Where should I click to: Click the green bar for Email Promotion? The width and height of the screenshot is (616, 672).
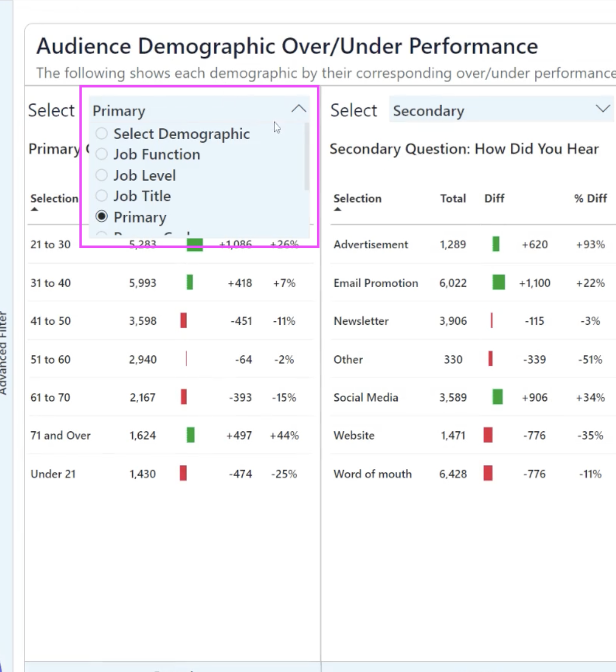pyautogui.click(x=498, y=282)
